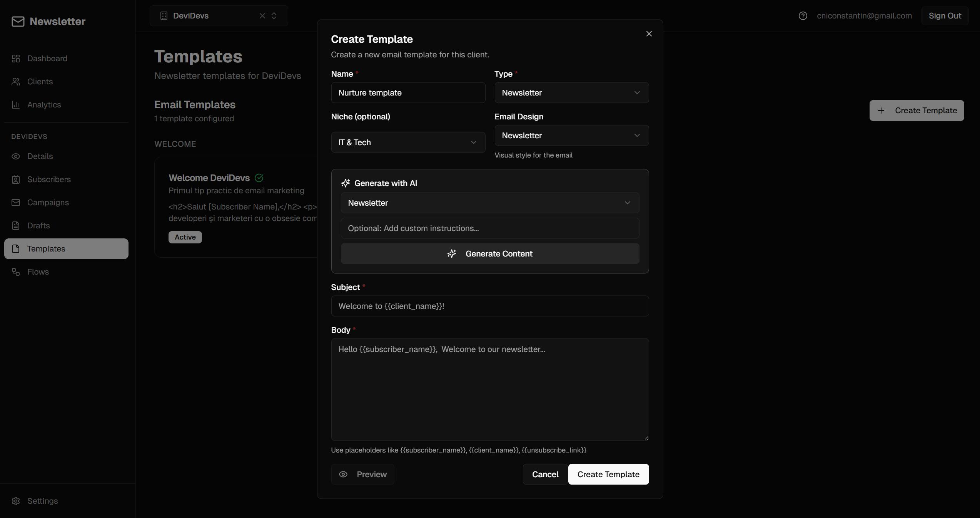Open the IT & Tech niche dropdown
Image resolution: width=980 pixels, height=518 pixels.
tap(407, 142)
